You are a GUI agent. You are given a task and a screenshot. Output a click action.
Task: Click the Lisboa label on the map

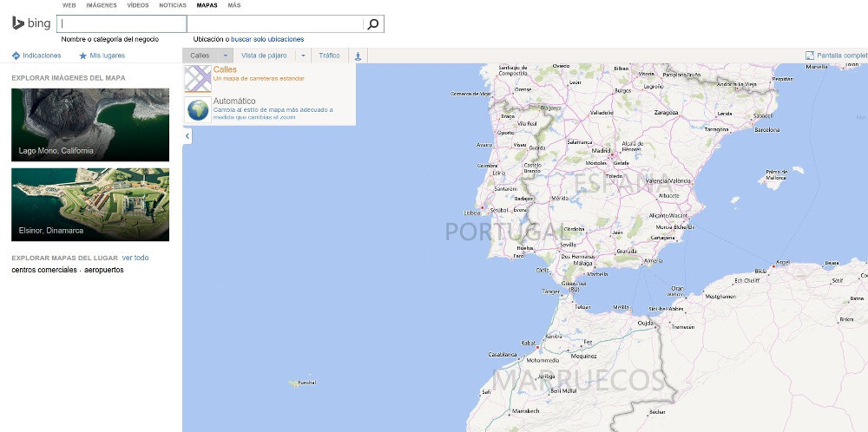click(471, 213)
